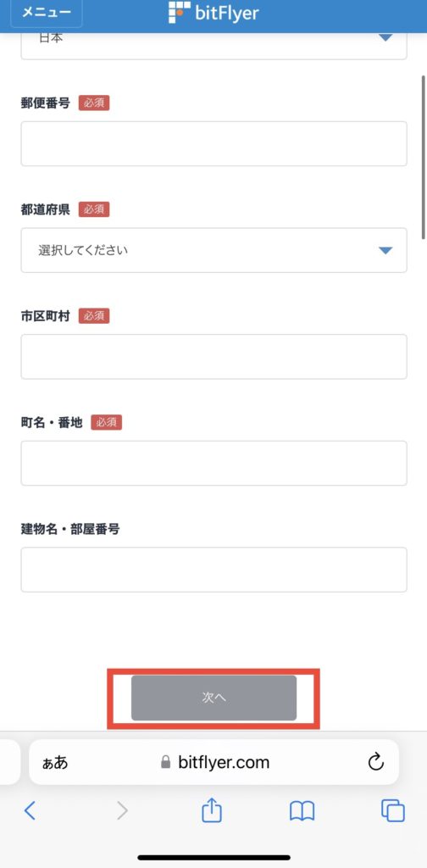This screenshot has height=868, width=427.
Task: Focus the 建物名・部屋番号 building field
Action: click(x=214, y=570)
